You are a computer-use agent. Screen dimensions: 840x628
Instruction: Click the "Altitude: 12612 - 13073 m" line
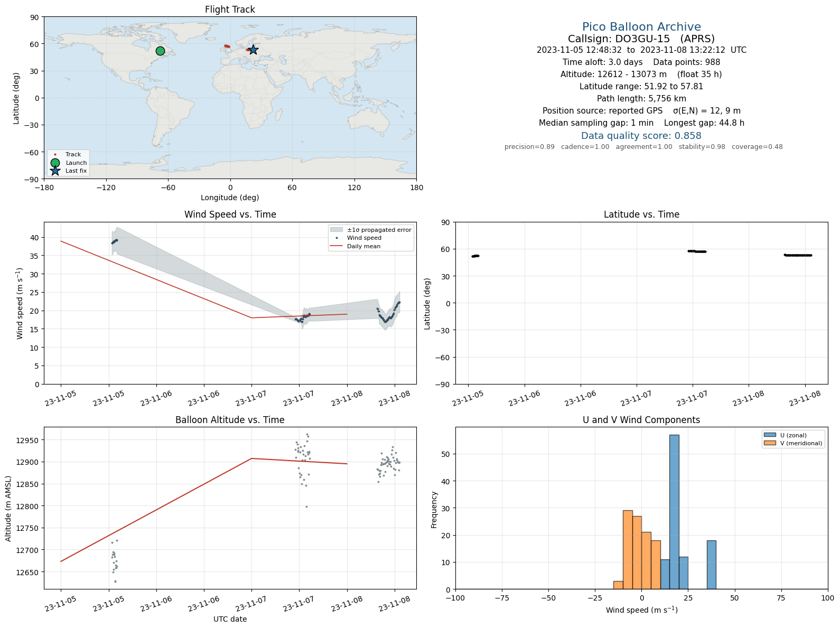641,74
